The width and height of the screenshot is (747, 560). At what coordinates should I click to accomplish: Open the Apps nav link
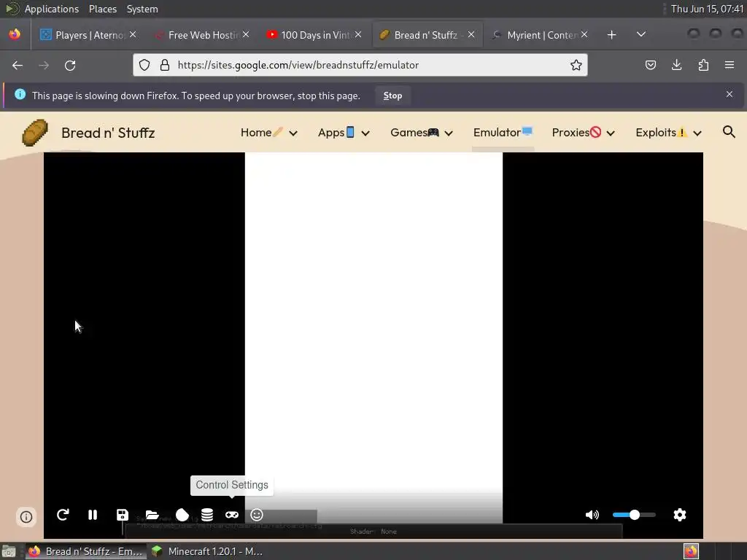(x=336, y=133)
